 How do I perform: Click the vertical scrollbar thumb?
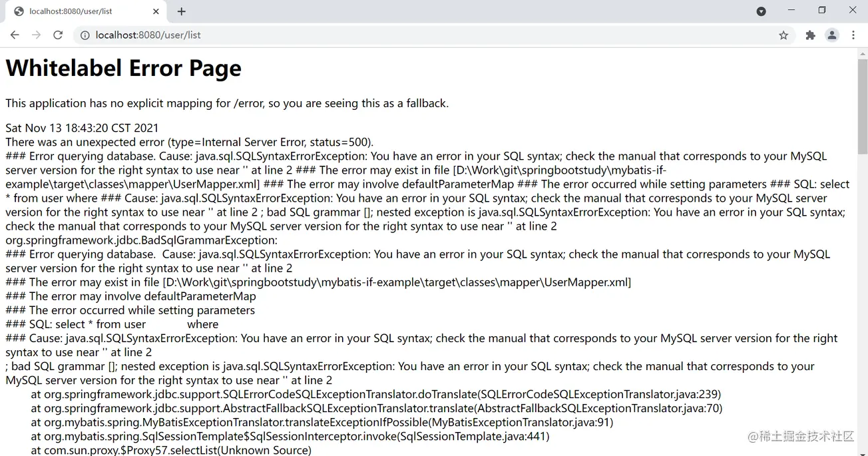point(862,107)
